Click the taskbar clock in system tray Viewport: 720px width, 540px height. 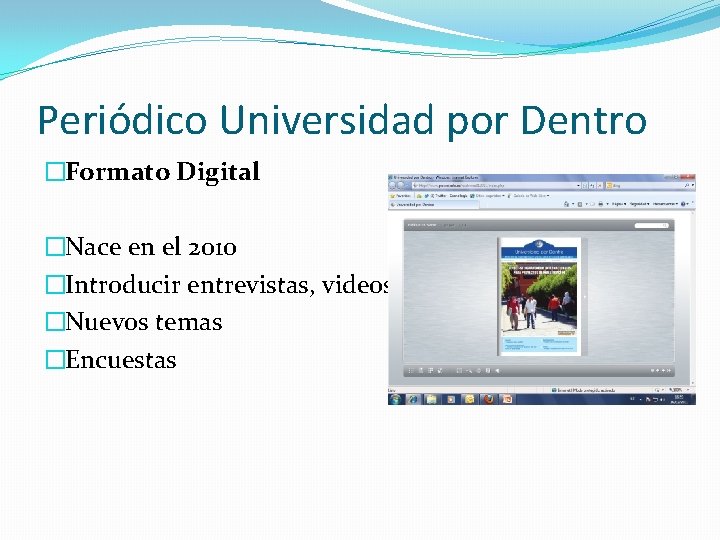pyautogui.click(x=679, y=399)
